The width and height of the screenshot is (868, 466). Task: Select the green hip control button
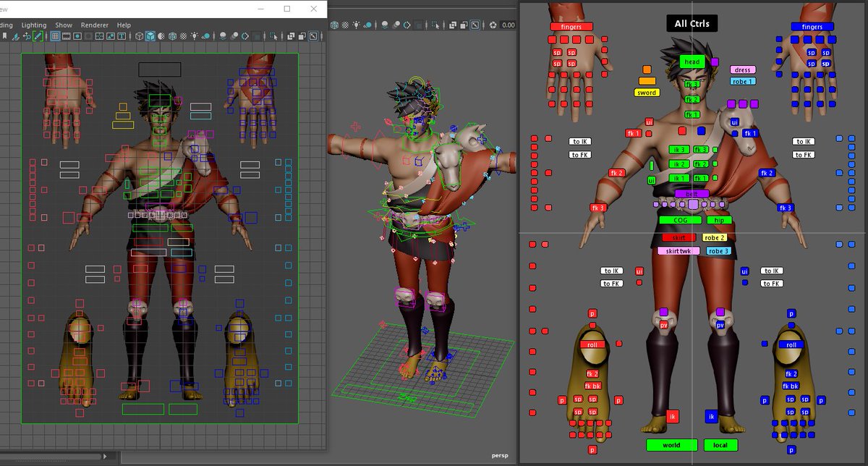719,220
